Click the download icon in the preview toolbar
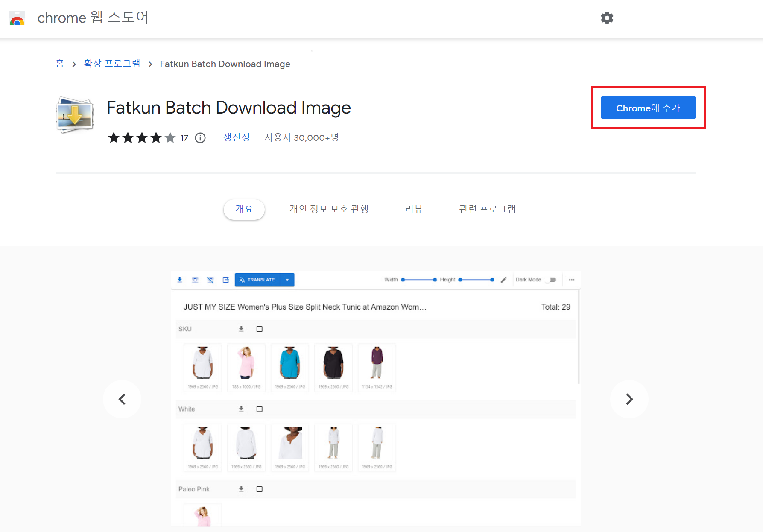 [180, 280]
